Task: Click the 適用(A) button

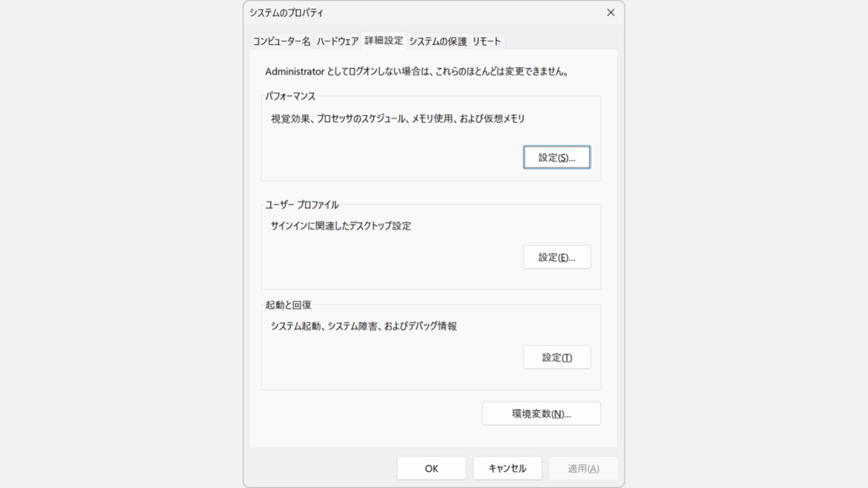Action: pos(583,468)
